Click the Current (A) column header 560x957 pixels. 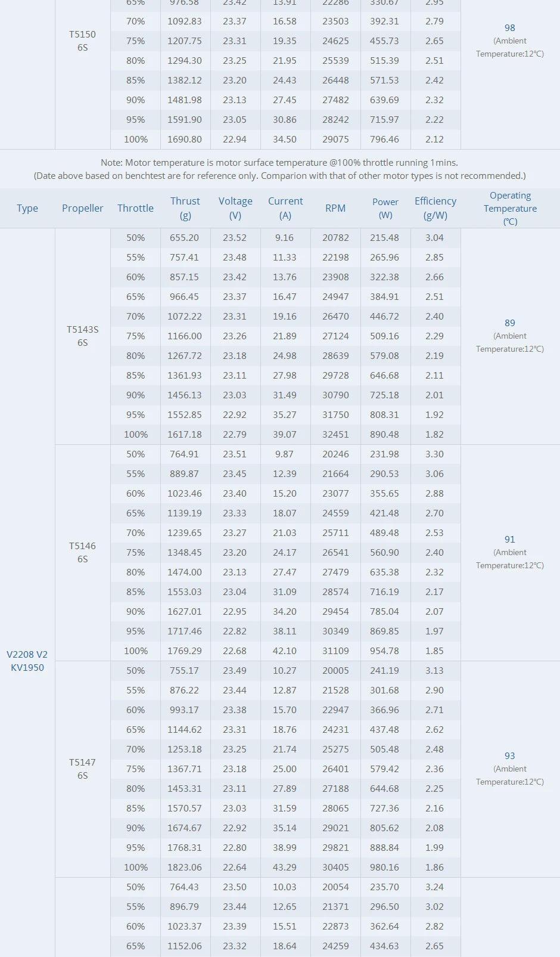pyautogui.click(x=285, y=208)
